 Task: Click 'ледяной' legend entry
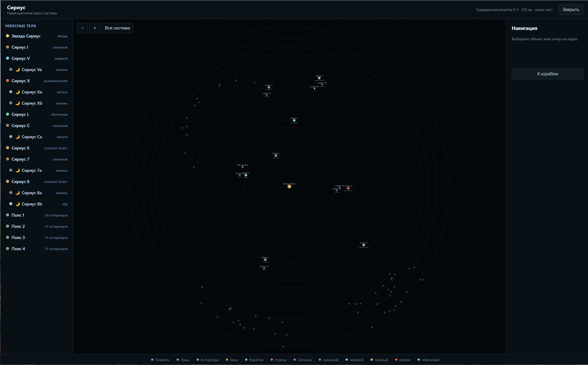tap(354, 360)
